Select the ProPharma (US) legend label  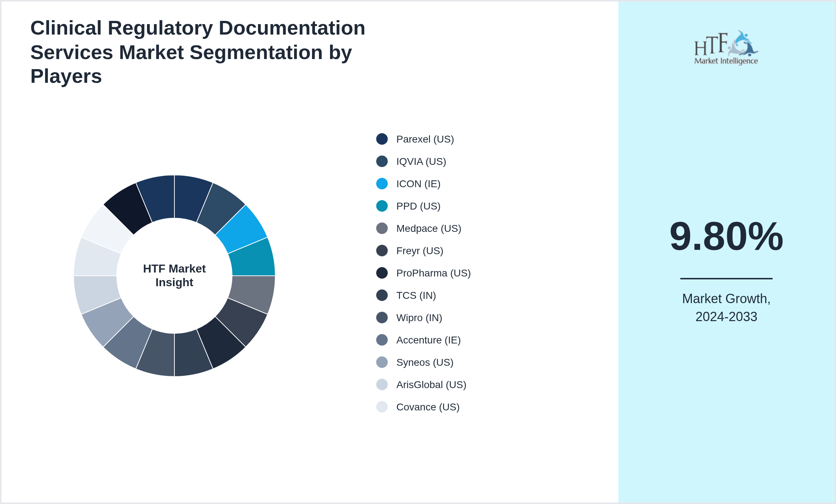(433, 273)
